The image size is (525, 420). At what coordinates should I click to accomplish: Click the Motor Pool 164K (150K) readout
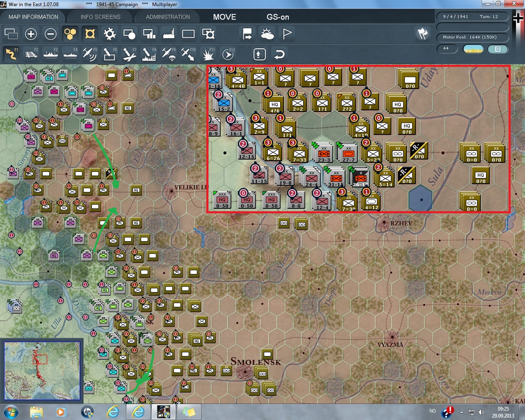[x=472, y=37]
